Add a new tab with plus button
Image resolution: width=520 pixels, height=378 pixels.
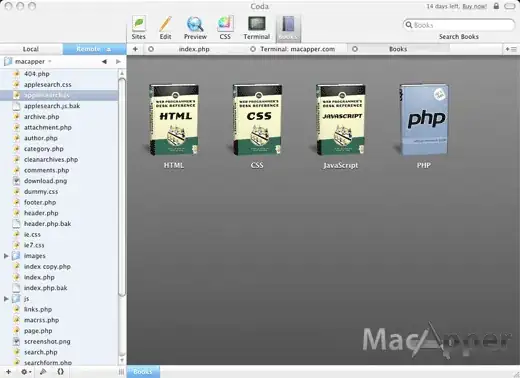135,49
